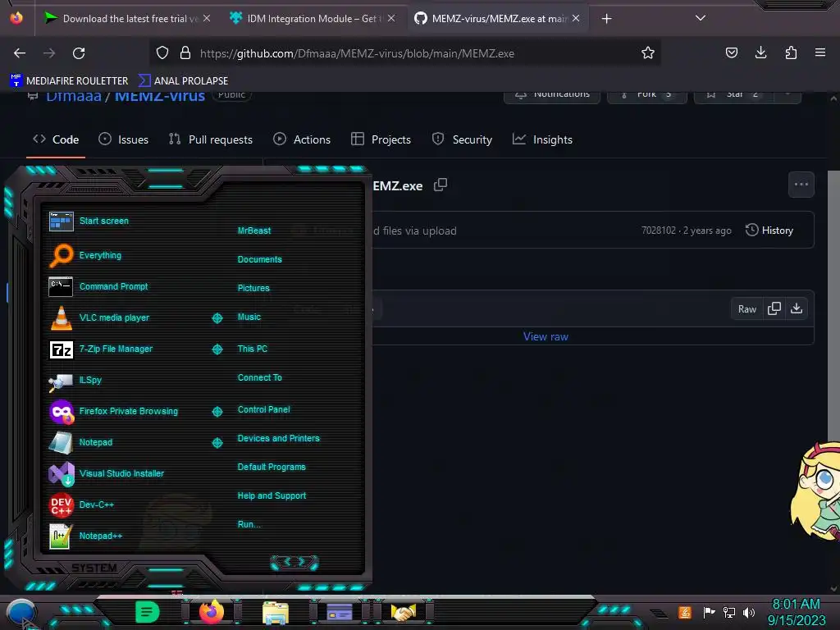The height and width of the screenshot is (630, 840).
Task: Open tracking protection shield icon
Action: coord(162,53)
